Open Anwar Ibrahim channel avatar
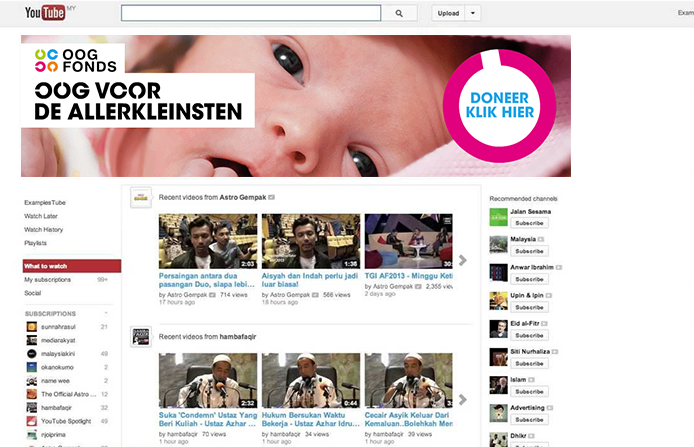 point(498,273)
